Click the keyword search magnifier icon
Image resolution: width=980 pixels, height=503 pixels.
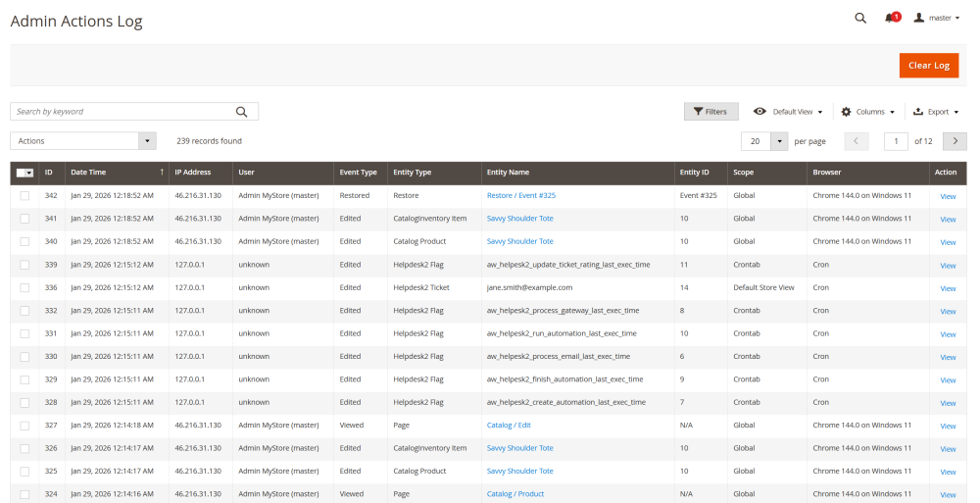click(x=241, y=112)
